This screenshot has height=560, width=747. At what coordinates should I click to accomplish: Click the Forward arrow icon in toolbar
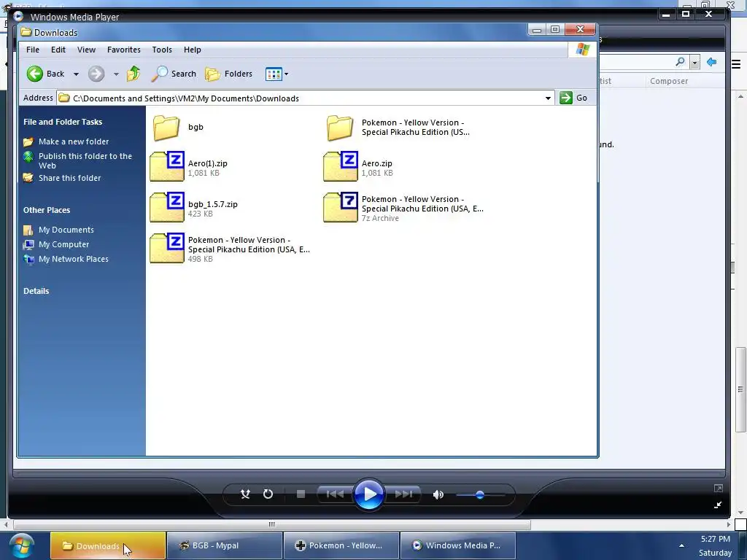(96, 74)
